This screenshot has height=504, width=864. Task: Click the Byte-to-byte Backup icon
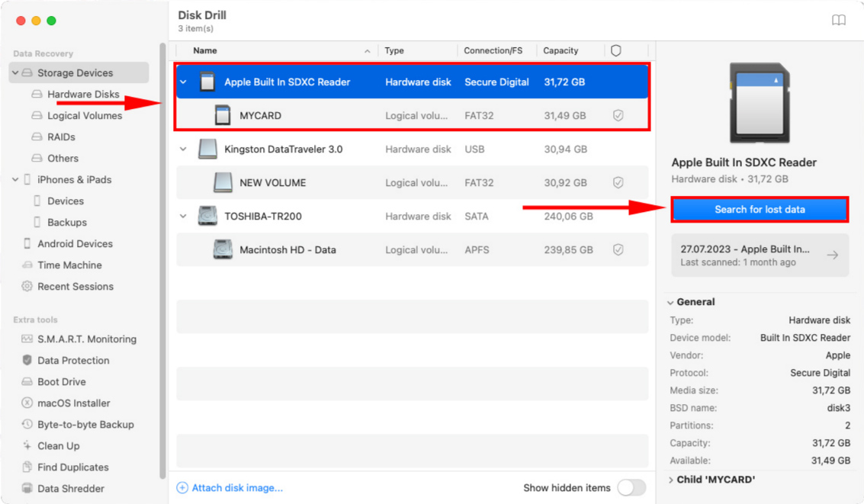coord(27,424)
